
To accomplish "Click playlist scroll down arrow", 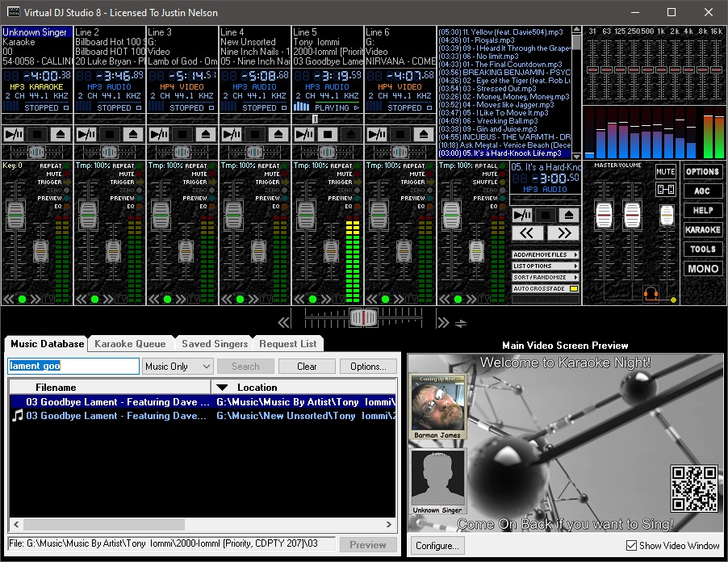I will pos(576,157).
